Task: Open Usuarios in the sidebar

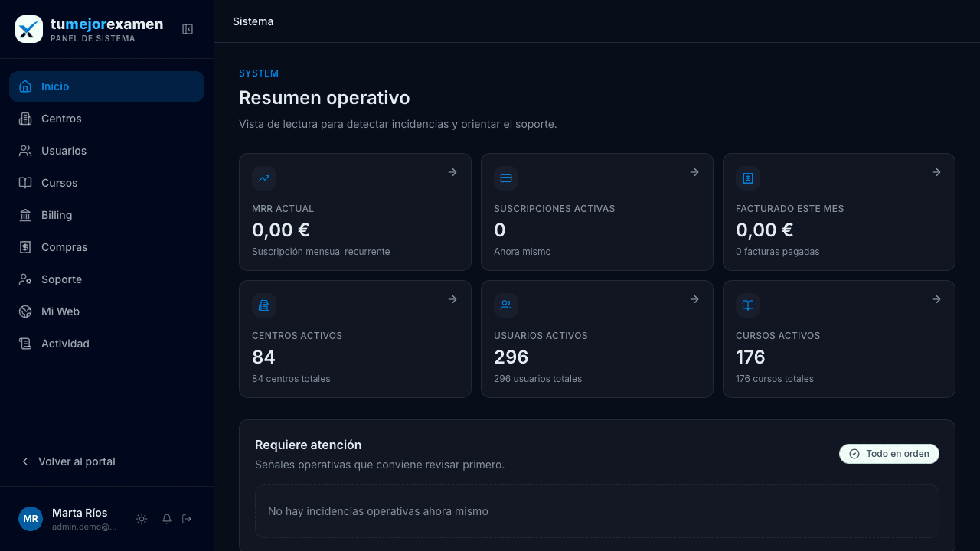Action: tap(106, 151)
